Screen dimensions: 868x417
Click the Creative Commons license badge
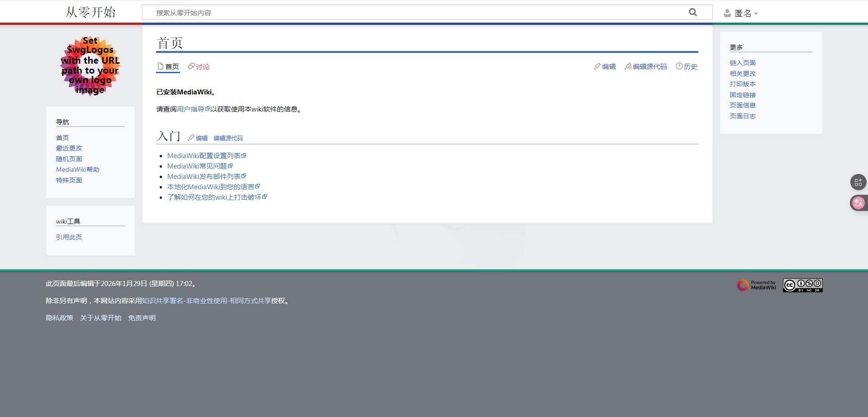[x=802, y=285]
